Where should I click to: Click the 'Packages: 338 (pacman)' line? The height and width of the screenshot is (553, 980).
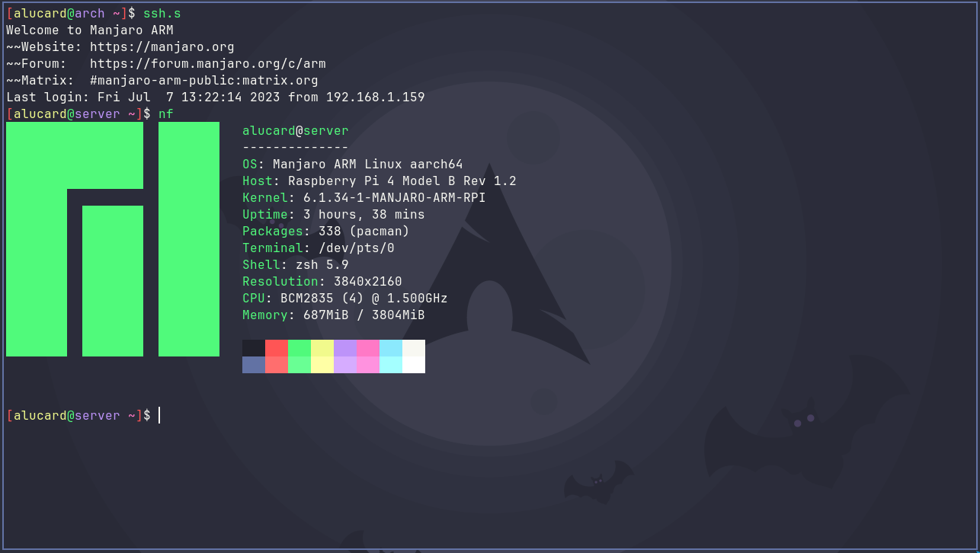click(326, 232)
